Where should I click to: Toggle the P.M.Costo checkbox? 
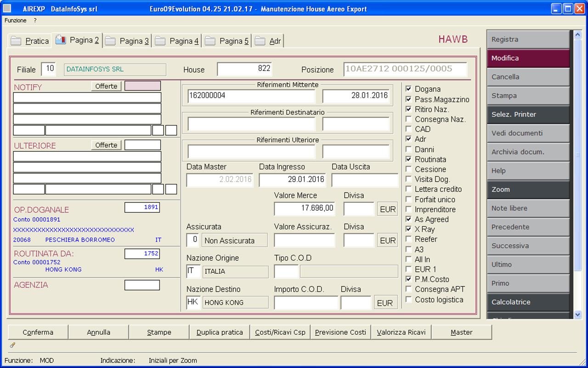tap(409, 279)
